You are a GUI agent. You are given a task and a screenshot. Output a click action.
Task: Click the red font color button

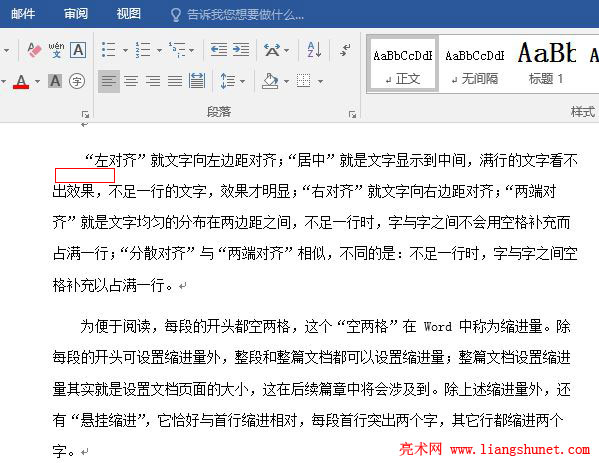click(x=21, y=81)
